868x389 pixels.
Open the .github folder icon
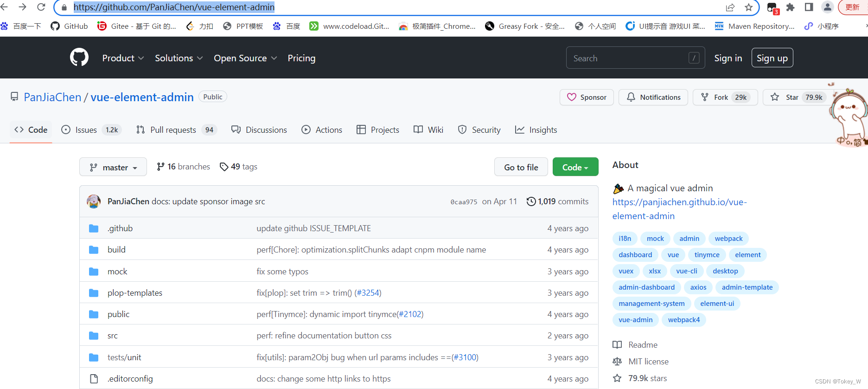tap(94, 228)
